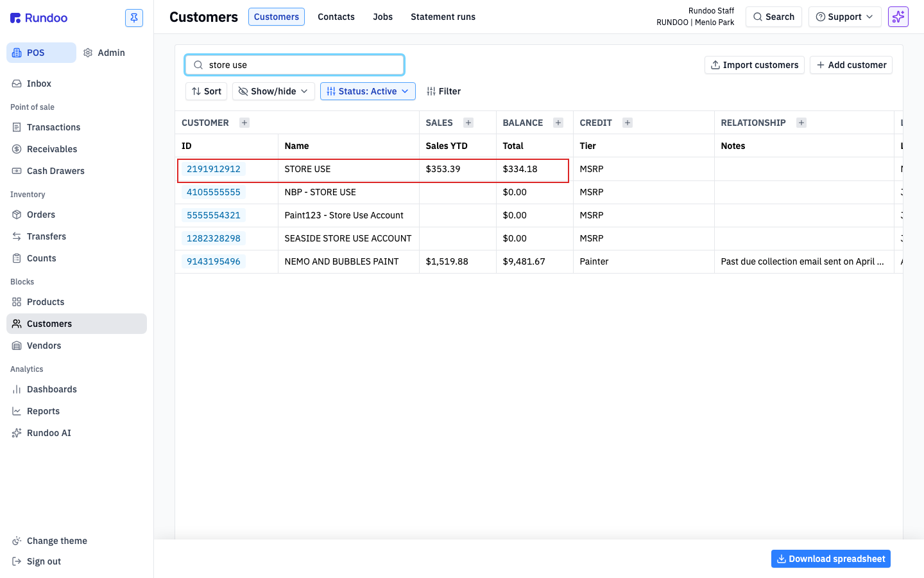The image size is (924, 578).
Task: Click RUNDOO | Menlo Park location text
Action: pyautogui.click(x=695, y=22)
